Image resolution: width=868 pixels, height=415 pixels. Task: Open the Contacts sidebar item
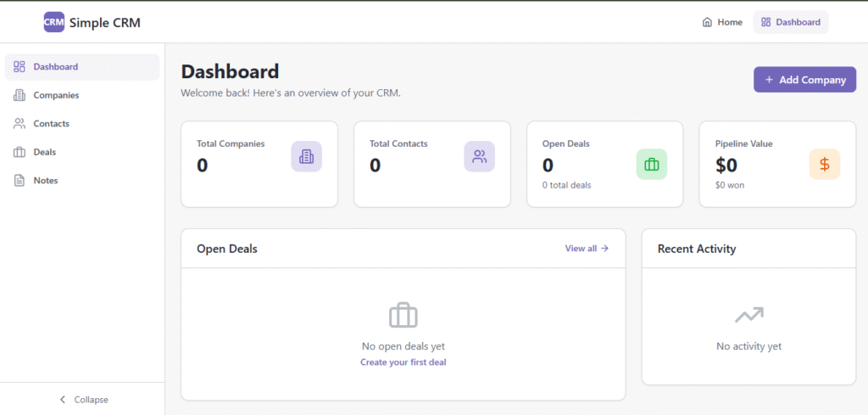pos(51,124)
